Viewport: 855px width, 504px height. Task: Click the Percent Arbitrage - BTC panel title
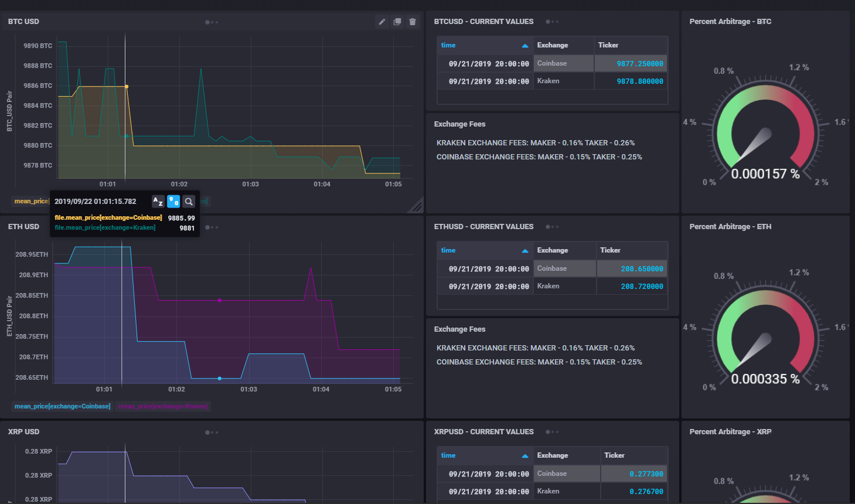pyautogui.click(x=730, y=22)
